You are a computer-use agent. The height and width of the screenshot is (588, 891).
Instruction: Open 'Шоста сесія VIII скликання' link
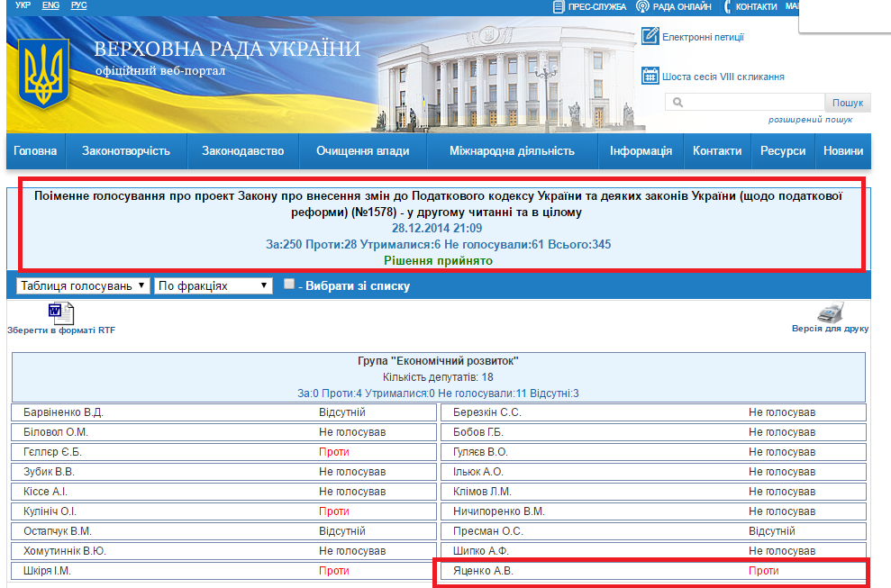pos(723,77)
